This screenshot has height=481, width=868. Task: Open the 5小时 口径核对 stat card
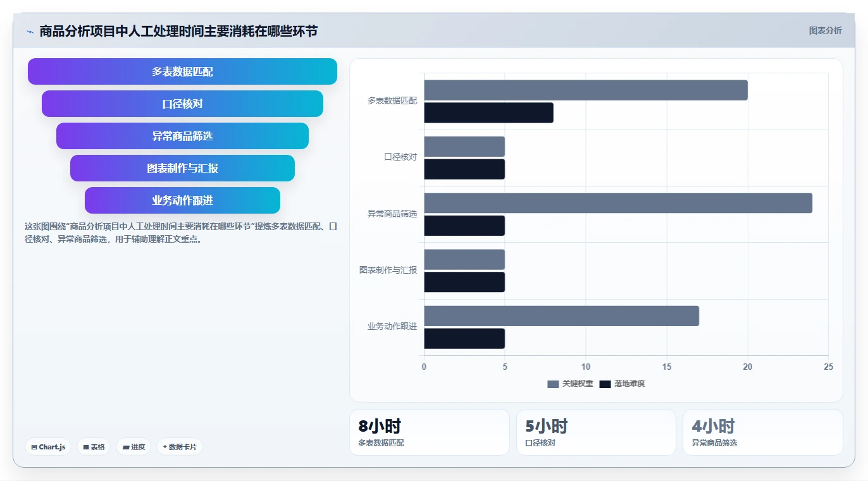[596, 432]
